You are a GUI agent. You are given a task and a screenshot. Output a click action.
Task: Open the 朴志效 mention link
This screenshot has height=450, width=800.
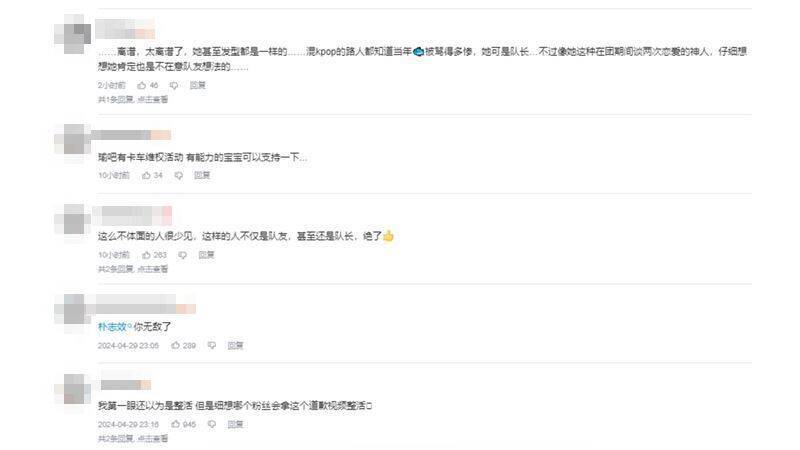pos(114,327)
